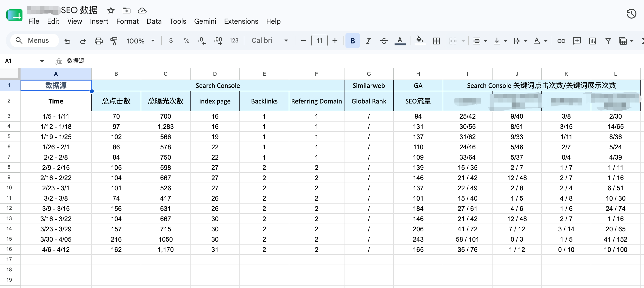644x288 pixels.
Task: Select the Paint format roller icon
Action: click(x=114, y=41)
